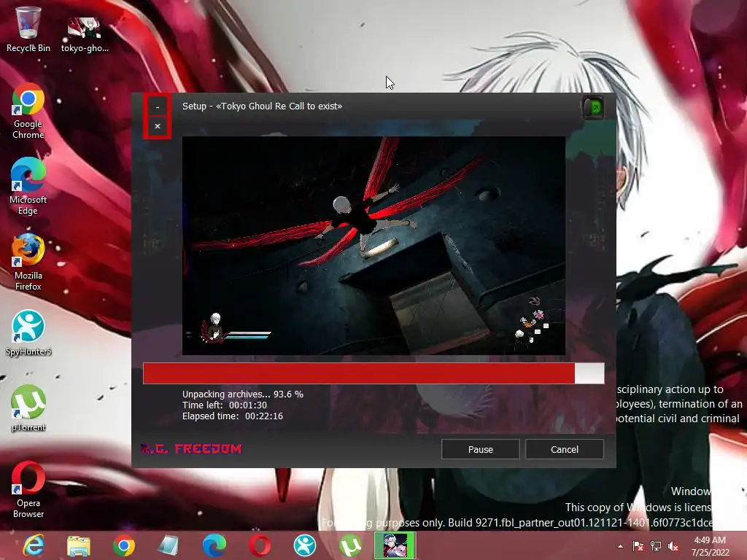The image size is (747, 560).
Task: Open Action Center flag tray icon
Action: tap(638, 546)
